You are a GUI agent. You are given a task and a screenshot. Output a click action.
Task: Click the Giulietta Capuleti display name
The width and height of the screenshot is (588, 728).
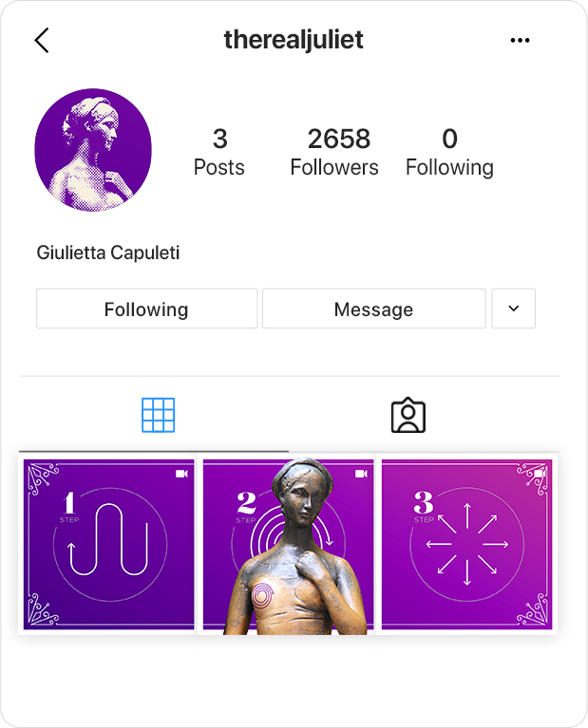click(x=108, y=253)
